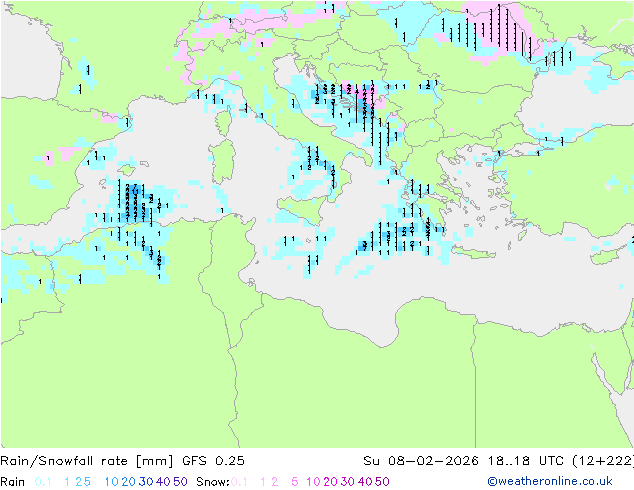Click the rain legend value 10
Viewport: 634px width, 490px height.
(111, 482)
